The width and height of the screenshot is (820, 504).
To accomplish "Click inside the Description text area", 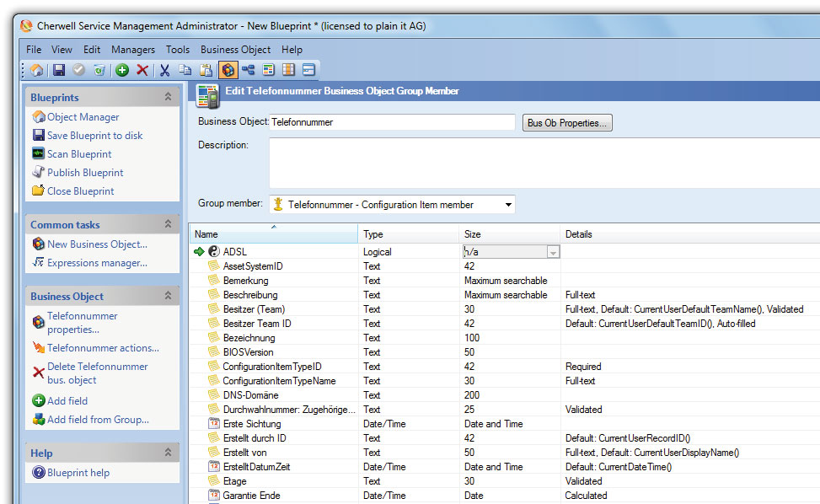I will point(544,164).
